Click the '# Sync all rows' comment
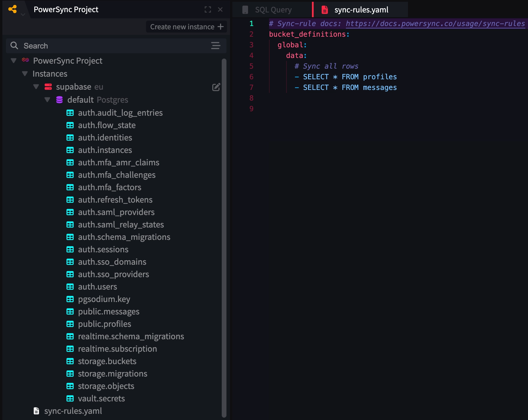Screen dimensions: 528x420 (x=326, y=66)
